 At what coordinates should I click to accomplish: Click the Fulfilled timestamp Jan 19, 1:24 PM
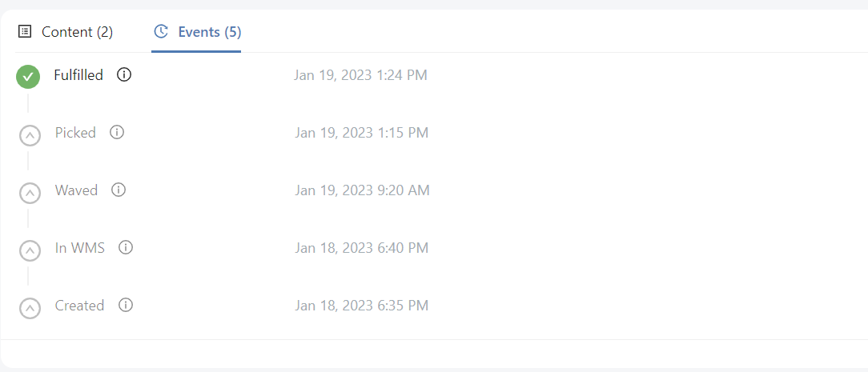pos(360,75)
